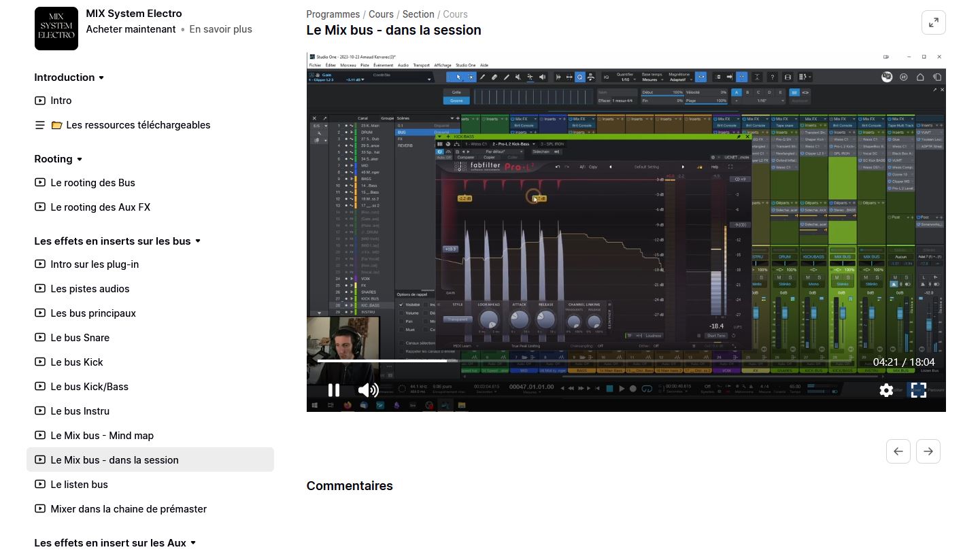
Task: Open Studio One's Transport menu
Action: tap(421, 65)
